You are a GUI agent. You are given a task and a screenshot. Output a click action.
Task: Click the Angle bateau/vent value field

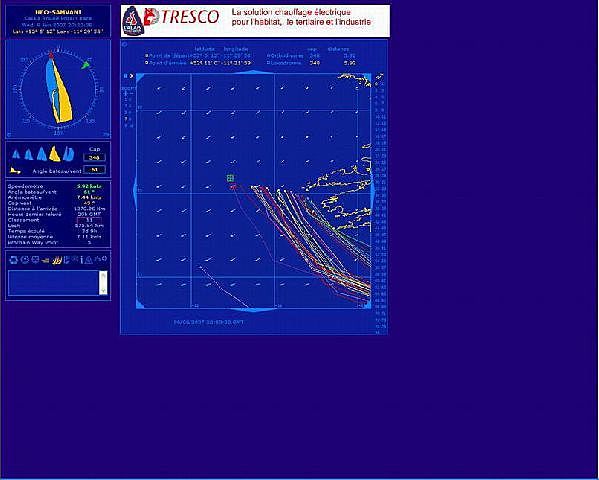[x=94, y=170]
